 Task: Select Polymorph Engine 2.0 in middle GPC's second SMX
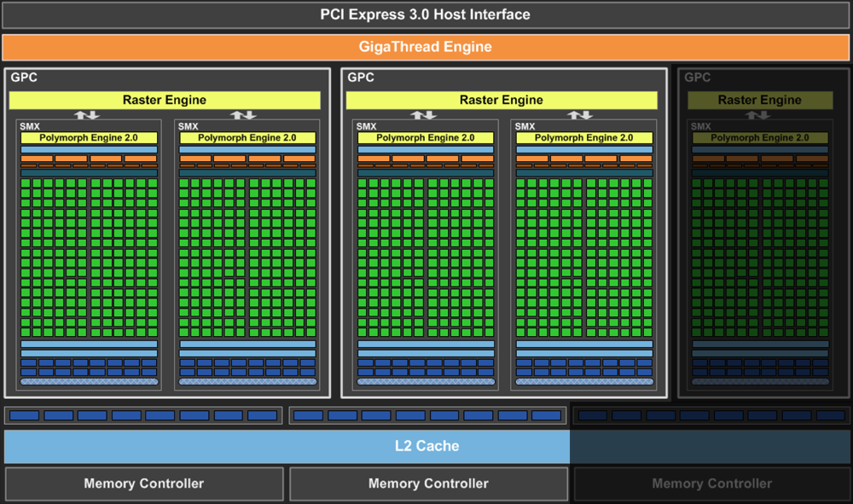[583, 137]
